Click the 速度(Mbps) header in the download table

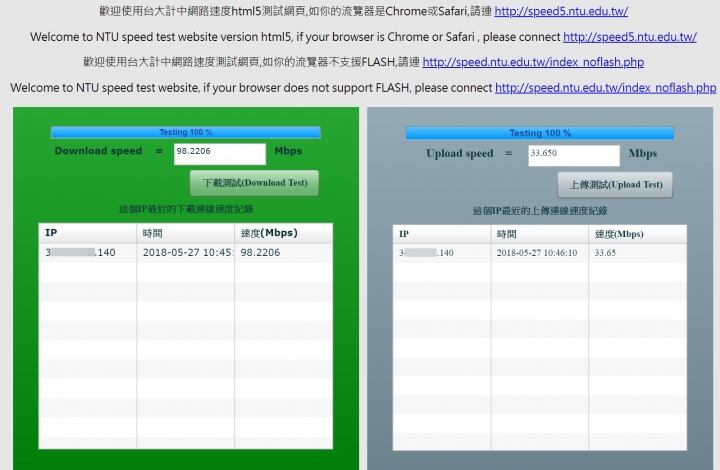[x=284, y=233]
